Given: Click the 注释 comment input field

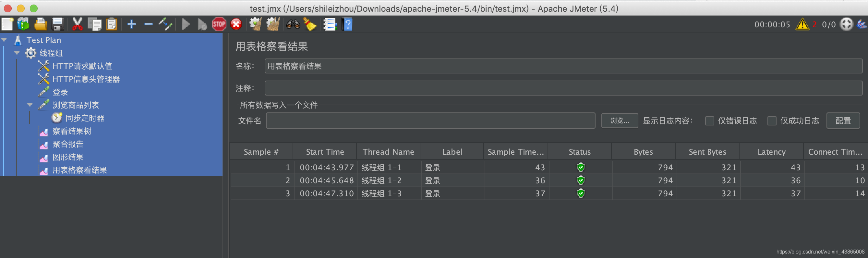Looking at the screenshot, I should (563, 88).
